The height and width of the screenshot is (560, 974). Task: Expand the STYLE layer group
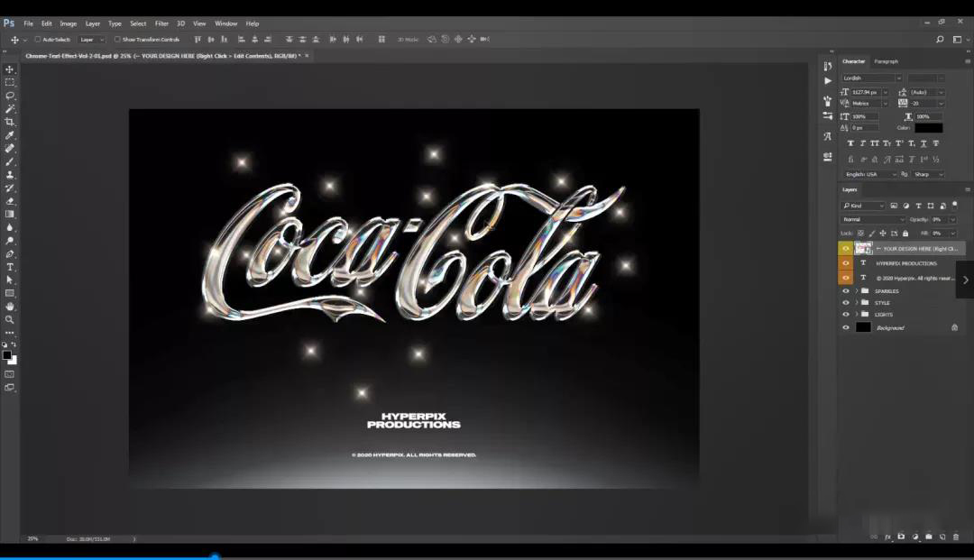click(856, 303)
